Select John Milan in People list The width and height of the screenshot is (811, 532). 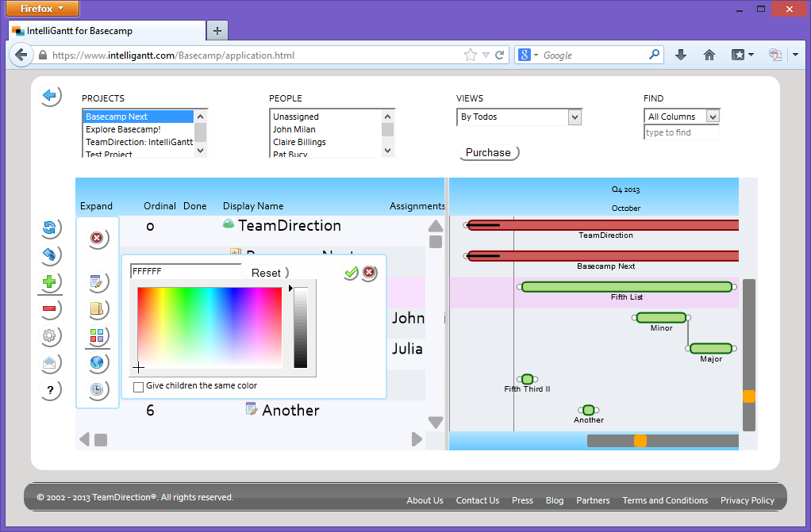326,129
